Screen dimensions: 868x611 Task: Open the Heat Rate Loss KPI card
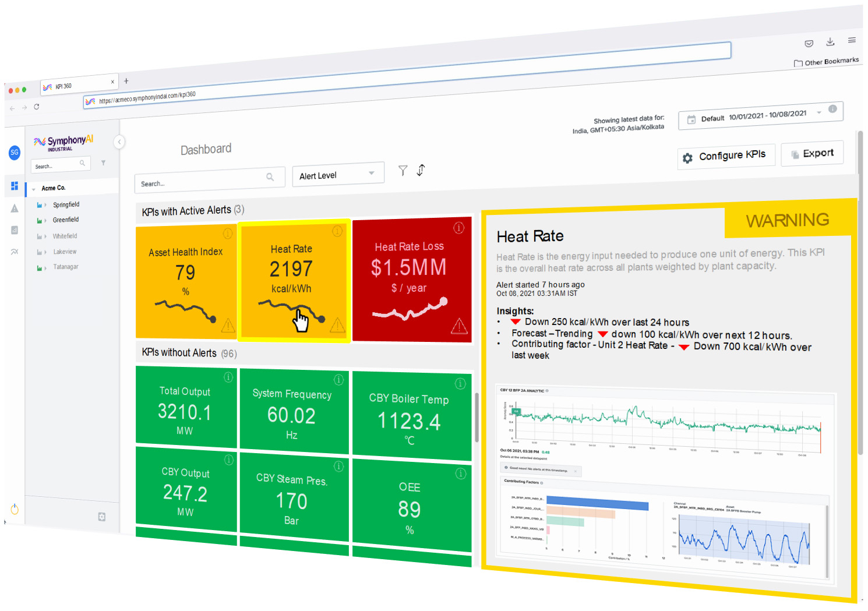tap(412, 280)
